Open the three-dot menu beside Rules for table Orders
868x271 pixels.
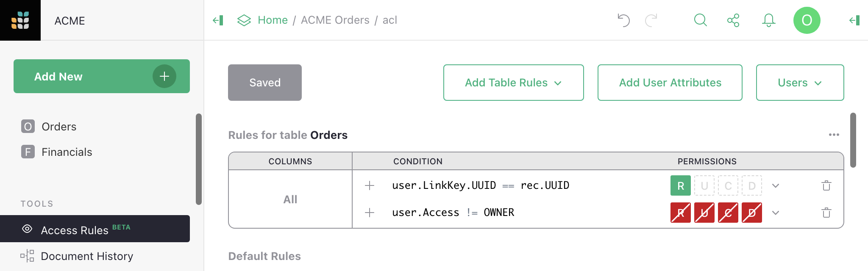point(834,135)
